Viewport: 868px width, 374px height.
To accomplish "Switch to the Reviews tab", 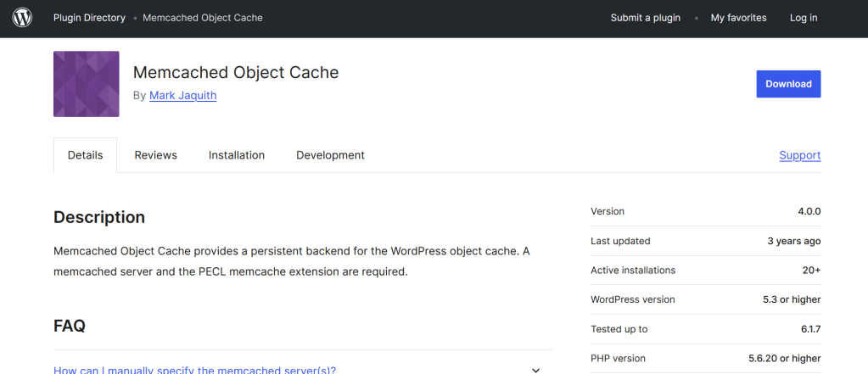I will pos(155,155).
